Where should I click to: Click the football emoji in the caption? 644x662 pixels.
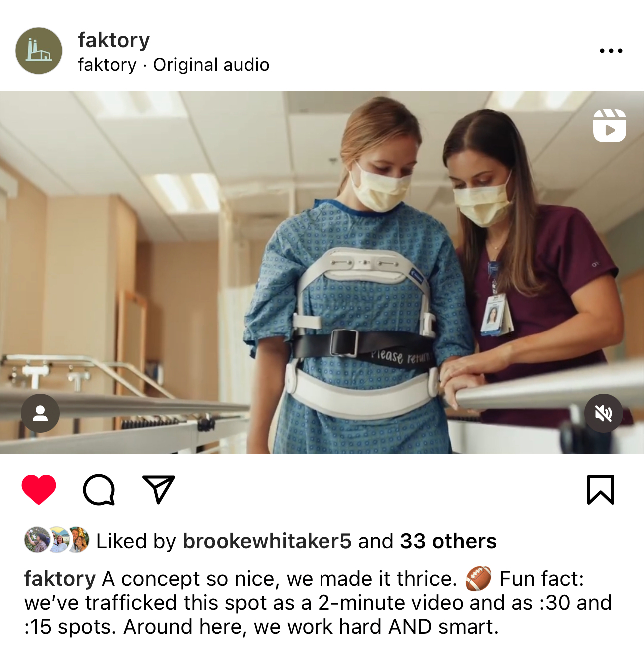(478, 579)
